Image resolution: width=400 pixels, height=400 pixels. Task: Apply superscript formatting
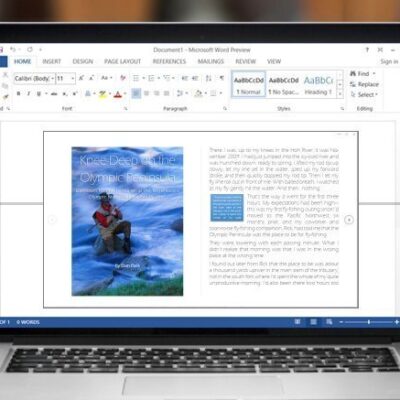(x=75, y=94)
